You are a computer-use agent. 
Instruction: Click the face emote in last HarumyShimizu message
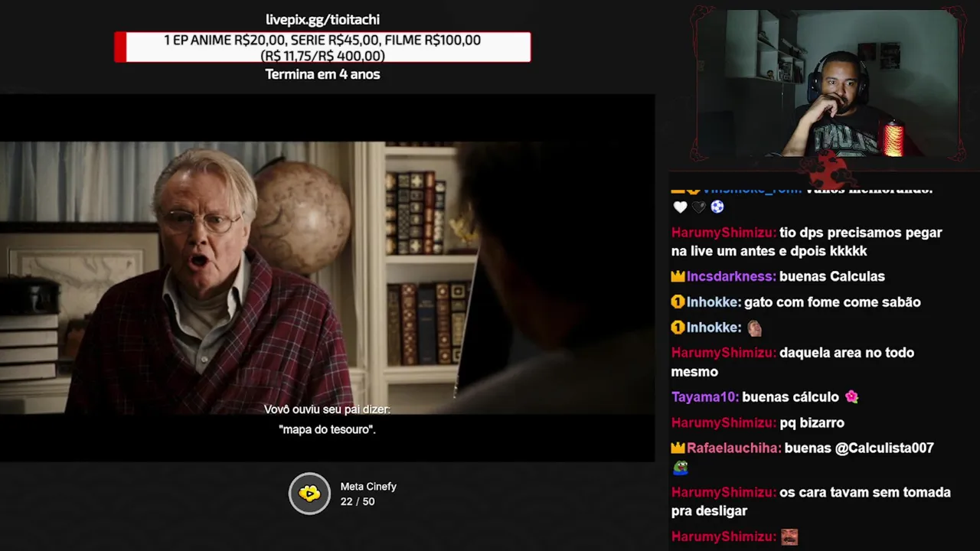(x=789, y=537)
